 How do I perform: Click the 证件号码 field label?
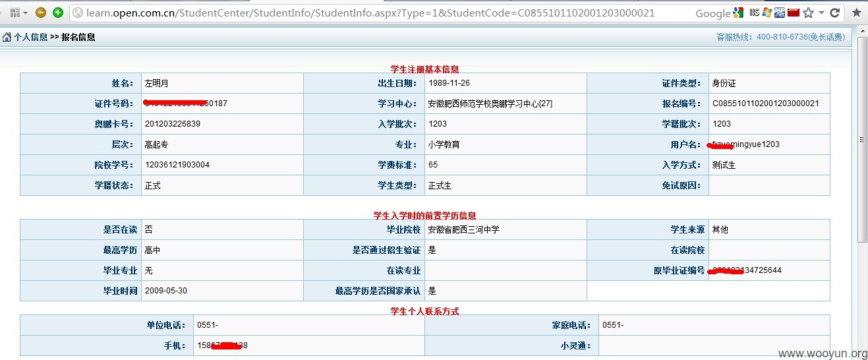(114, 104)
